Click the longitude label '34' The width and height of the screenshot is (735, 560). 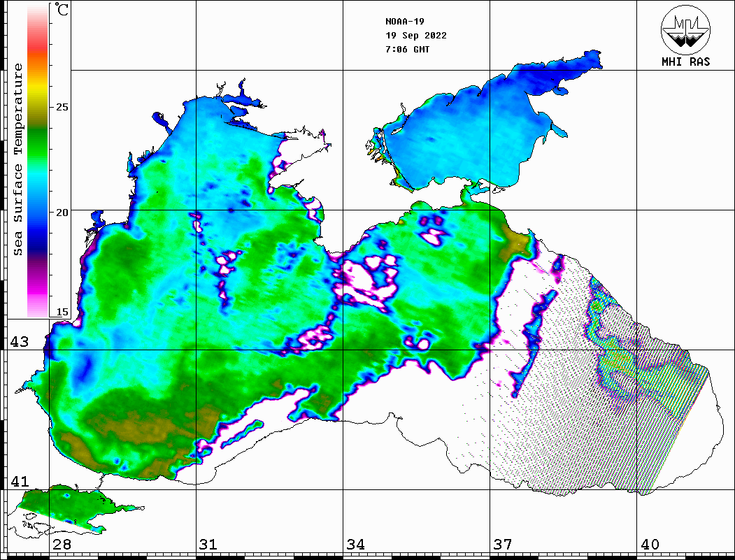click(356, 544)
